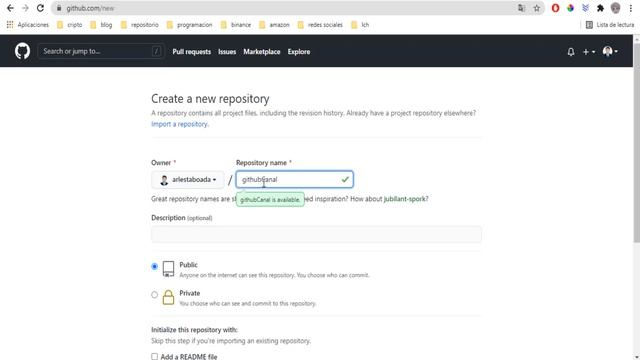Open the Extensions puzzle icon

point(600,8)
